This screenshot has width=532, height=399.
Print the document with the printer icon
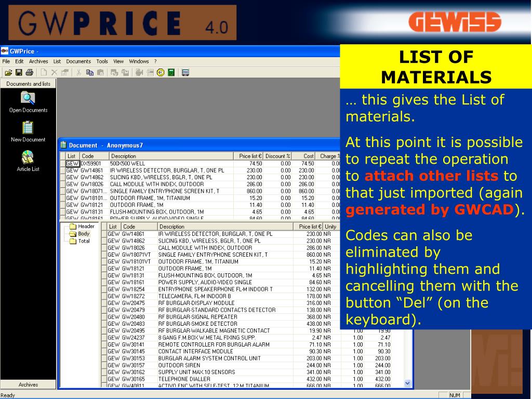[x=30, y=72]
